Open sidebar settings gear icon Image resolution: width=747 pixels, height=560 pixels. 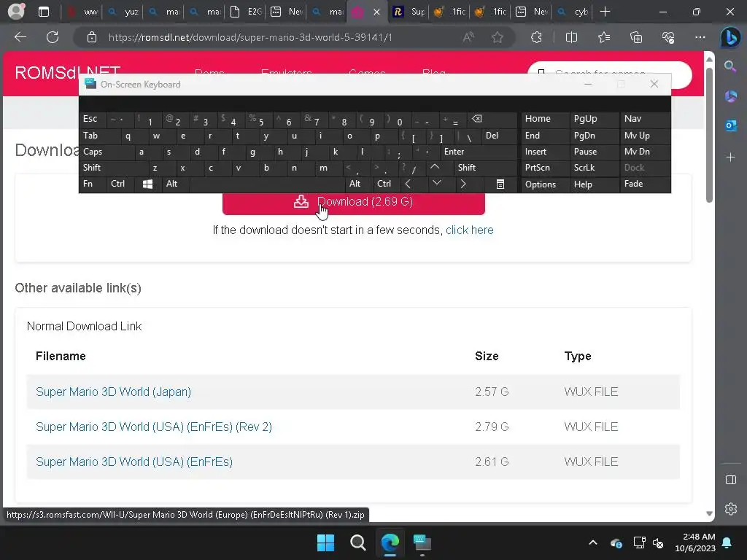coord(731,508)
